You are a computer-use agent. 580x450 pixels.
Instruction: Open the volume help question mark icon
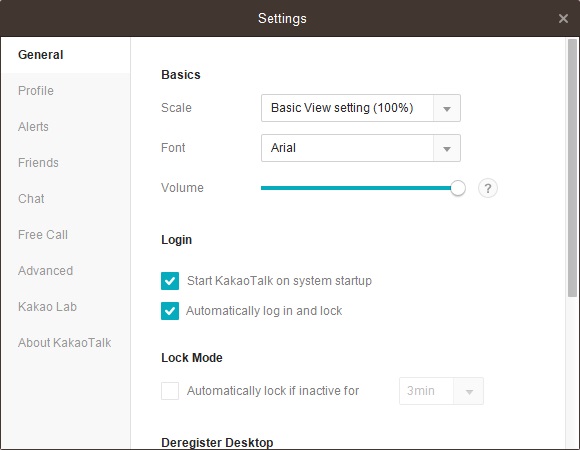click(x=488, y=188)
